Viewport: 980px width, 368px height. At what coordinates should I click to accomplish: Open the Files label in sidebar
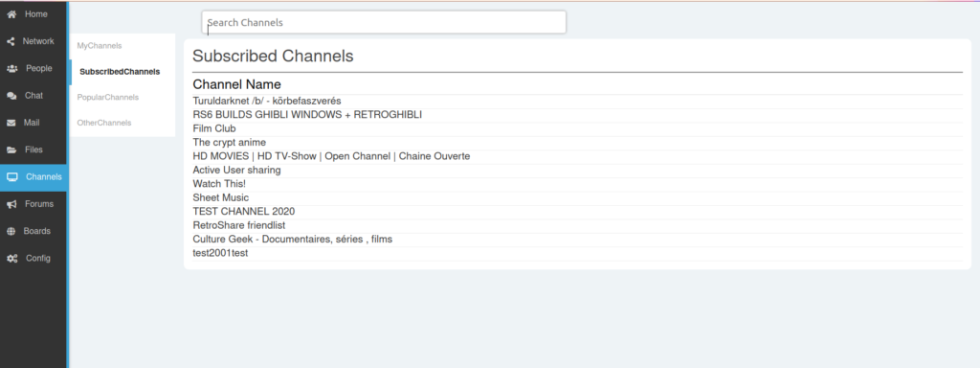pos(33,150)
